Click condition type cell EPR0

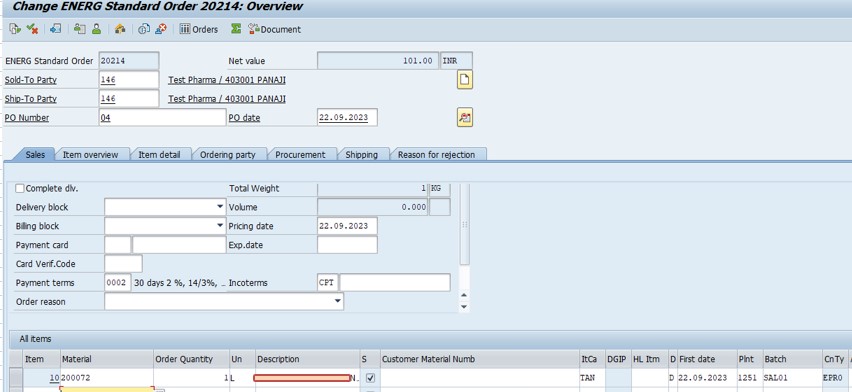[x=834, y=377]
